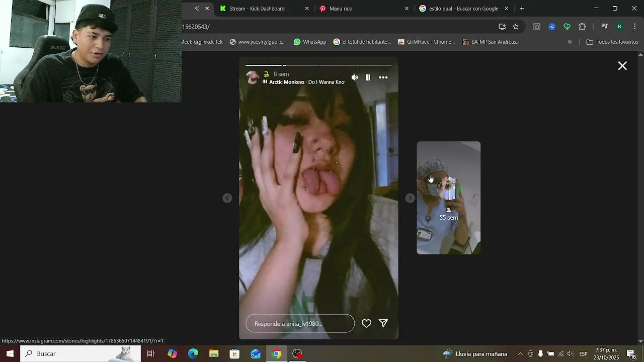644x362 pixels.
Task: Open Task View on the taskbar
Action: click(x=150, y=353)
